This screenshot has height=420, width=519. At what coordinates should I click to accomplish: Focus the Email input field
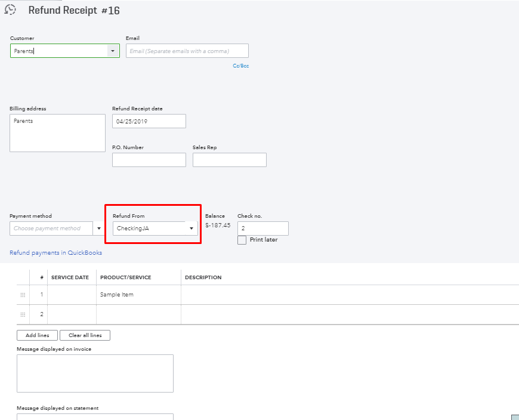(187, 51)
